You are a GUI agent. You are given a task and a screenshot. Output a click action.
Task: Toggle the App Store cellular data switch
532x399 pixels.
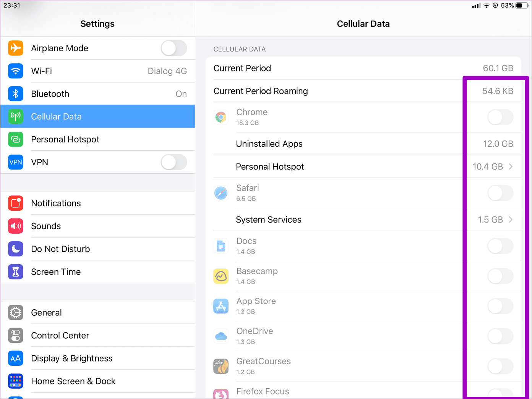500,306
